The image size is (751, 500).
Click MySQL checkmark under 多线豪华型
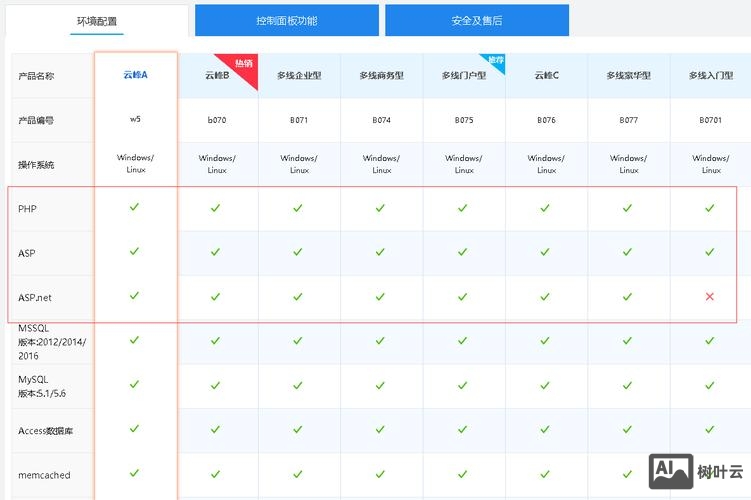[627, 385]
